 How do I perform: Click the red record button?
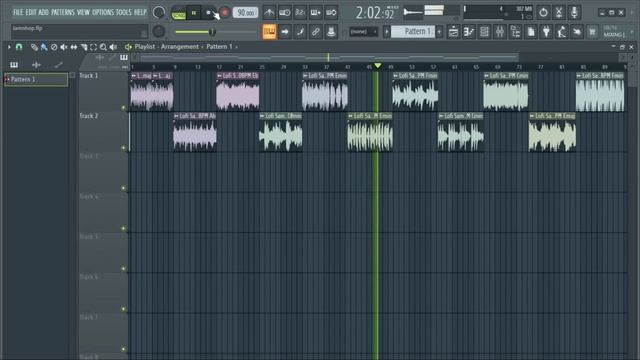(x=224, y=13)
